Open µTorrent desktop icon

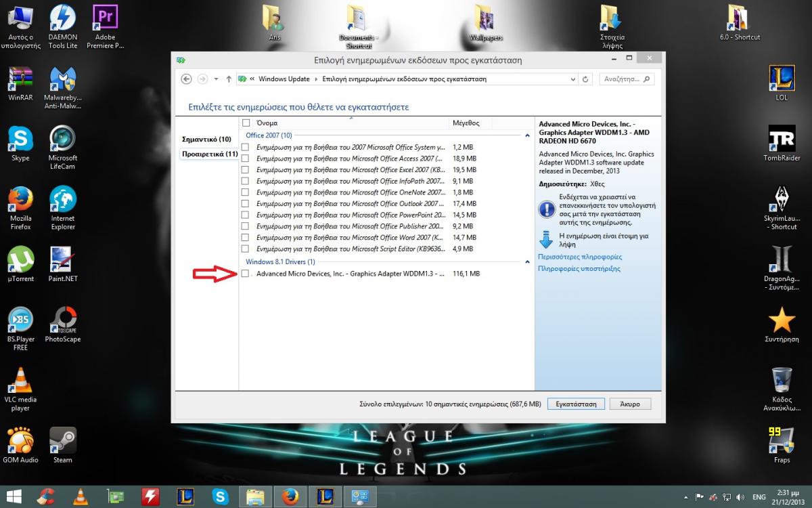pyautogui.click(x=20, y=265)
